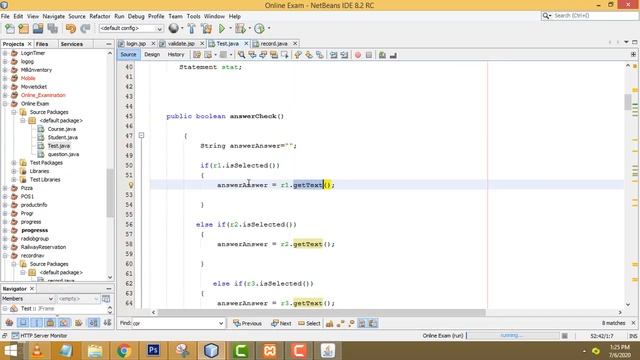Screen dimensions: 640x360
Task: Click the Shift Line Left icon
Action: click(x=333, y=55)
